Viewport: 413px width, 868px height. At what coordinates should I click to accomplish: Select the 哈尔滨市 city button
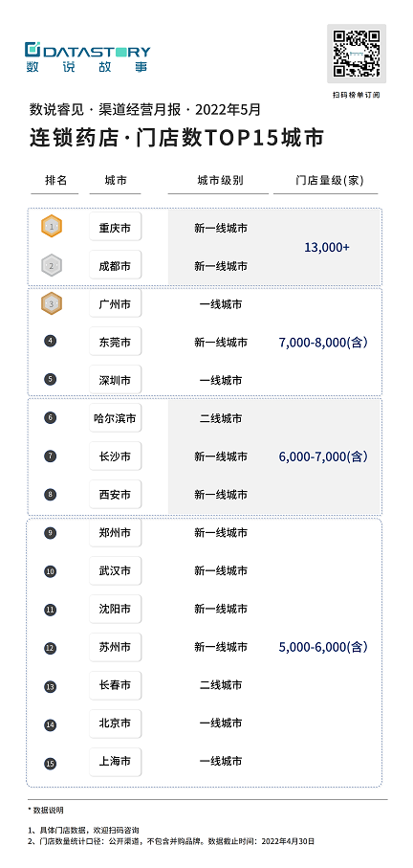[115, 418]
